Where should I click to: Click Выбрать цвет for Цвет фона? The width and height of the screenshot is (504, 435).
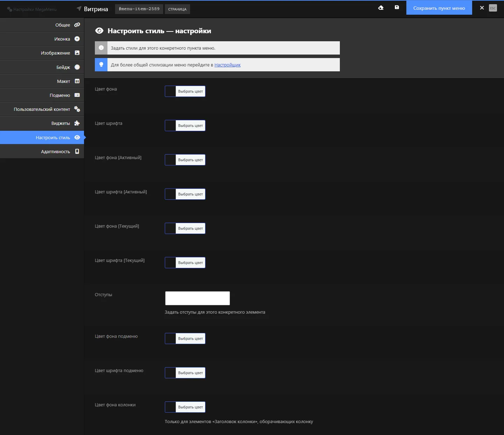tap(190, 91)
